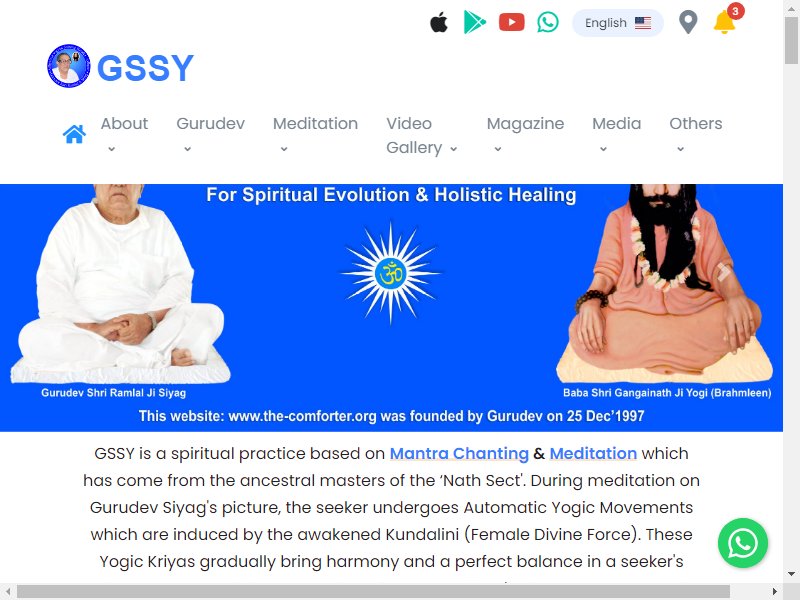This screenshot has height=600, width=800.
Task: Follow the Mantra Chanting link
Action: click(x=459, y=454)
